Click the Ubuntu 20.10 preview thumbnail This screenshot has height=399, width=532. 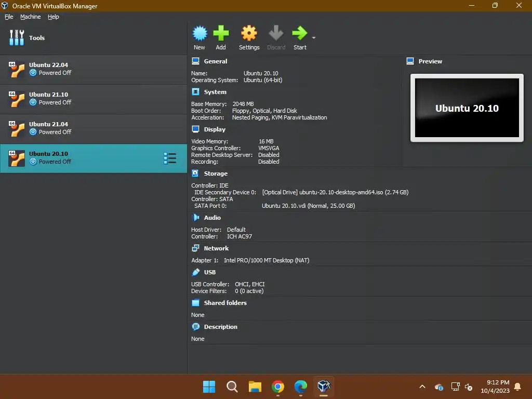(x=467, y=108)
